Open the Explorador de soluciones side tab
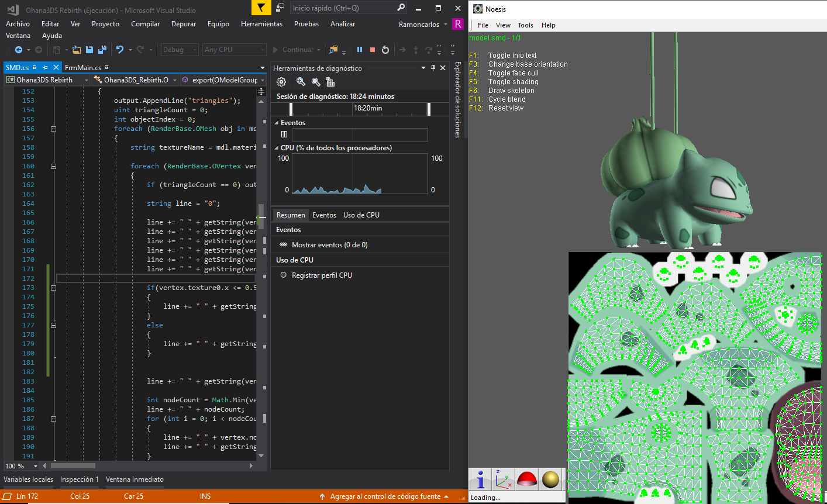The width and height of the screenshot is (827, 504). (458, 99)
